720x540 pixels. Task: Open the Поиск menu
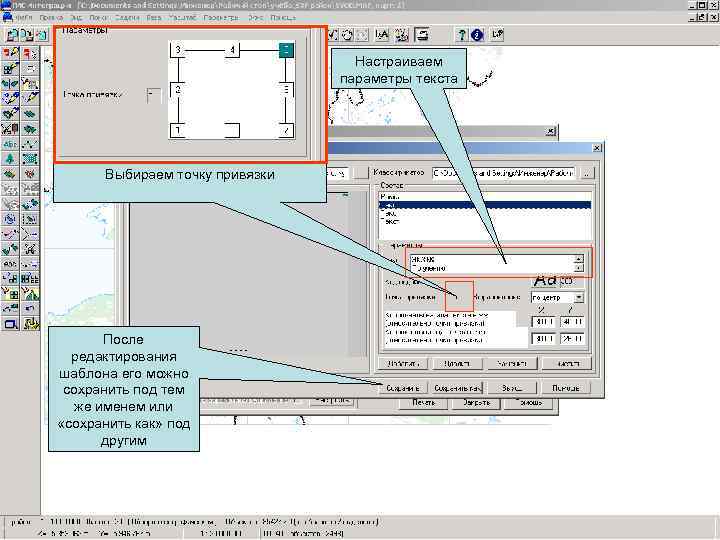[98, 17]
